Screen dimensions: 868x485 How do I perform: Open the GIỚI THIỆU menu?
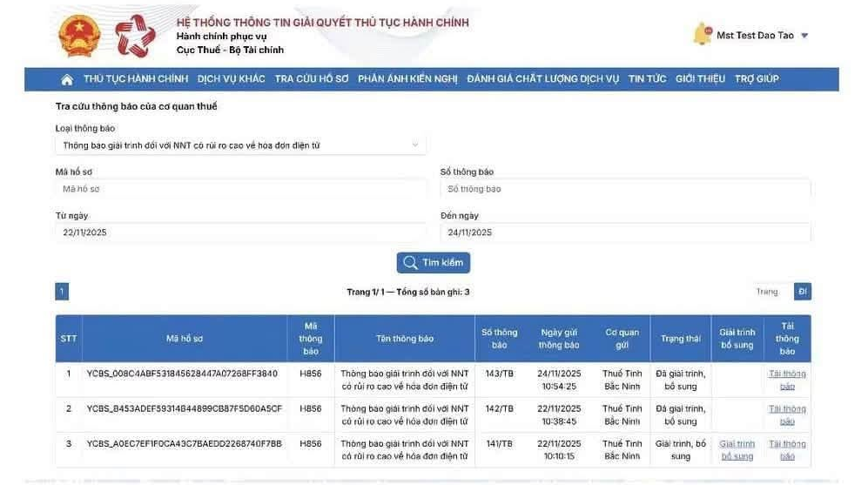click(700, 79)
